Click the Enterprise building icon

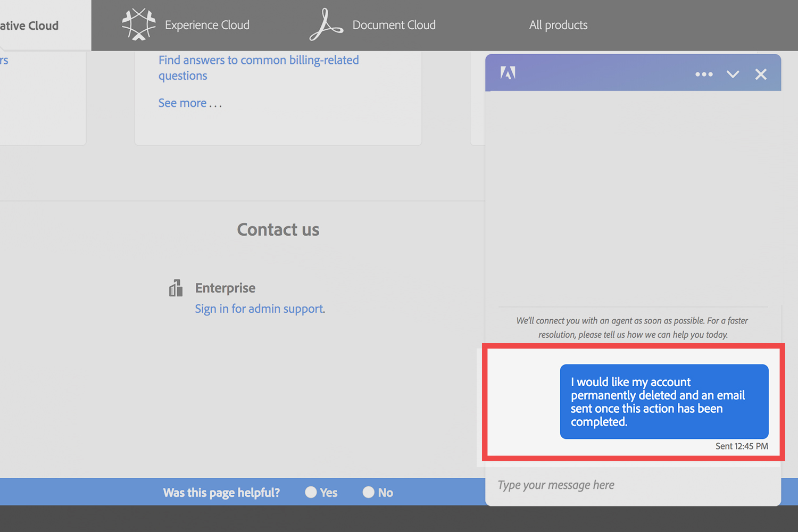176,288
